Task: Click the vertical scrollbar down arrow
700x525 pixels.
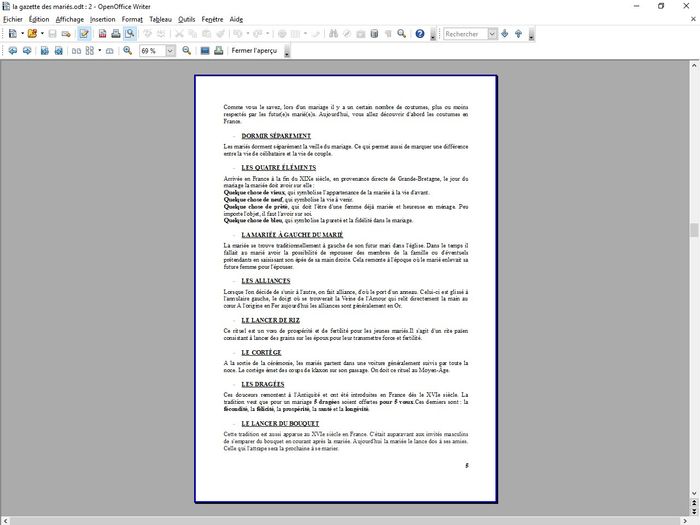Action: tap(694, 493)
